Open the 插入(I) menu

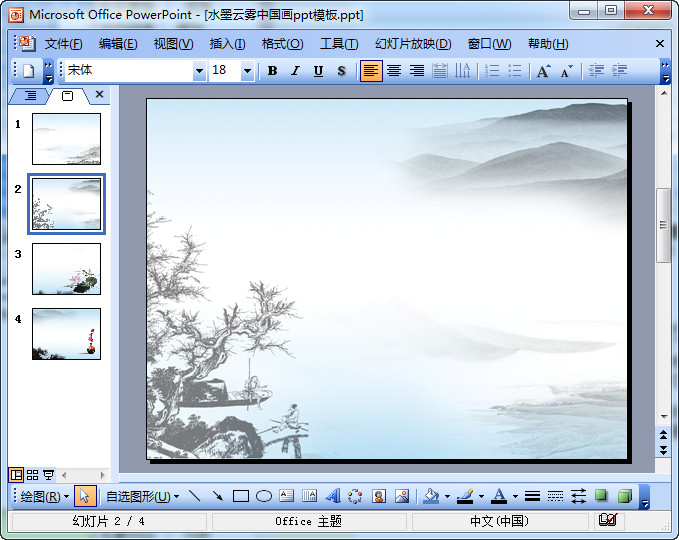coord(227,44)
